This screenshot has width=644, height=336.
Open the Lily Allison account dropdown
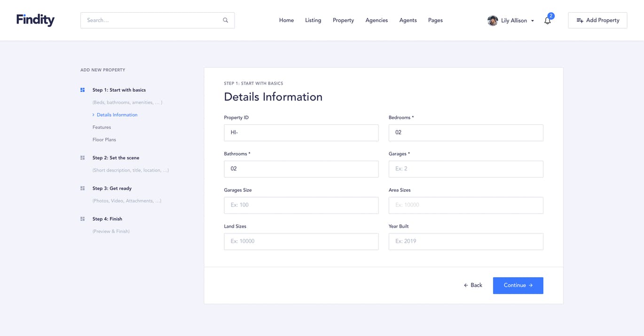tap(532, 21)
